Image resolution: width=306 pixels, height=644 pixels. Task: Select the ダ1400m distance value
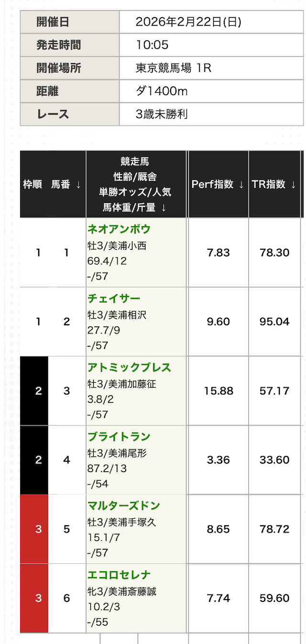click(161, 91)
